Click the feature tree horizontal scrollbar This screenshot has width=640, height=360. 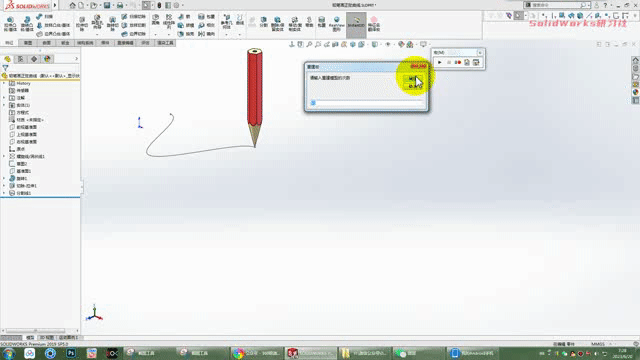[x=36, y=331]
